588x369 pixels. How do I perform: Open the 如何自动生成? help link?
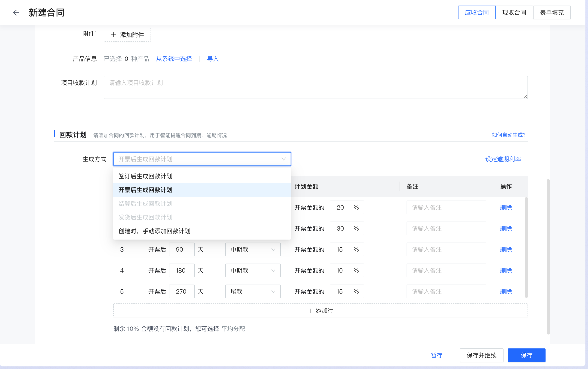coord(509,135)
